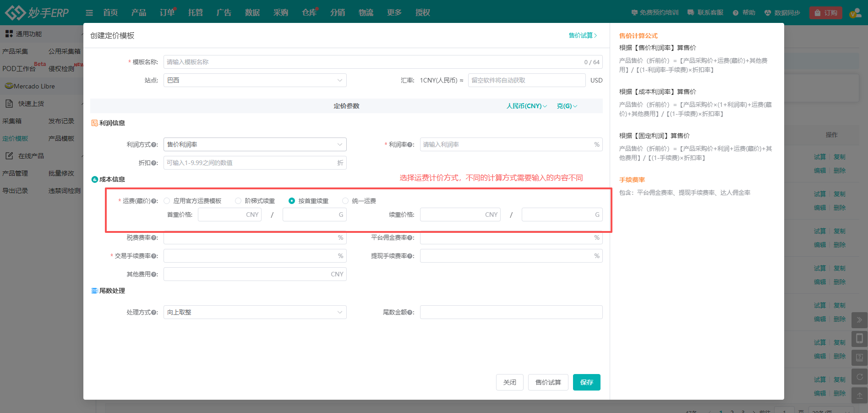Click the help icon beside 利润率 label
The height and width of the screenshot is (413, 868).
click(410, 145)
